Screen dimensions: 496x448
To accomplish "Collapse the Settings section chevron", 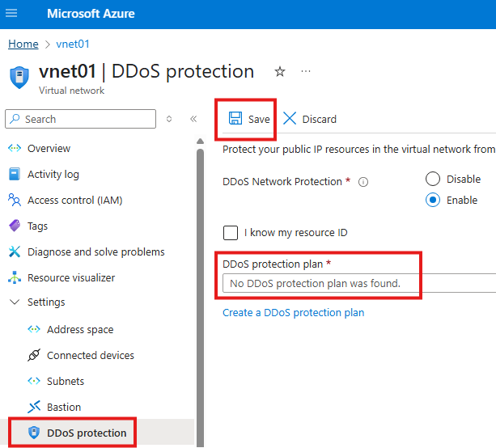I will click(15, 302).
